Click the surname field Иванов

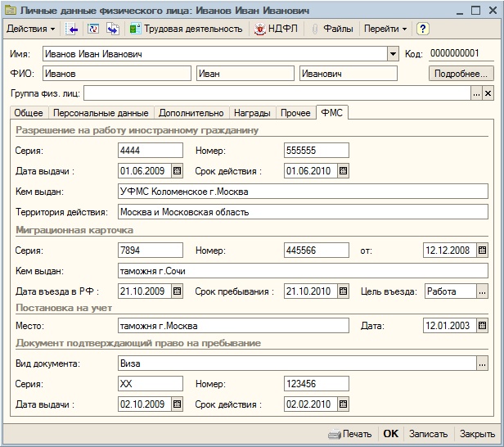[117, 74]
